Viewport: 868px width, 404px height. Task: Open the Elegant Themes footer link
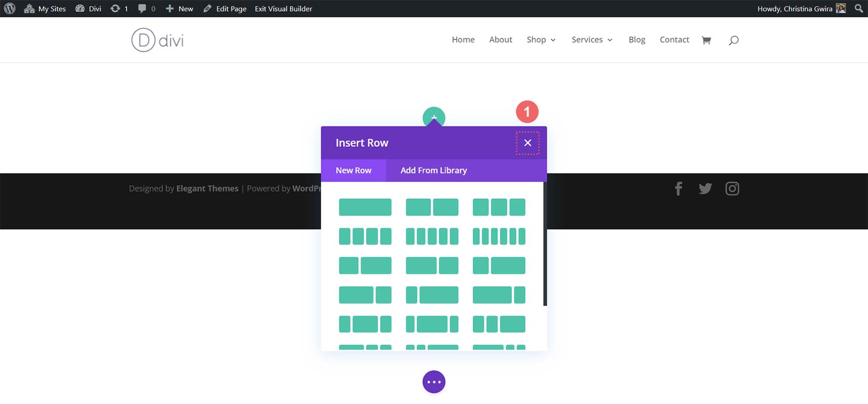point(207,189)
